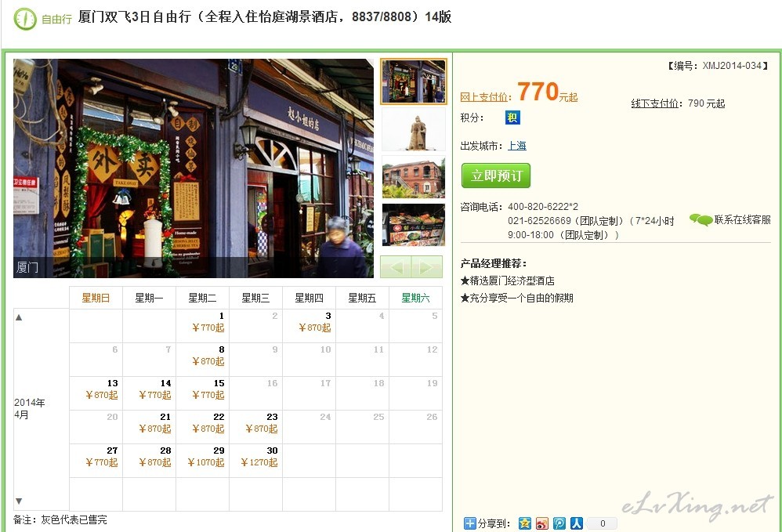Share to Sina Weibo icon
The height and width of the screenshot is (532, 782).
click(x=542, y=523)
